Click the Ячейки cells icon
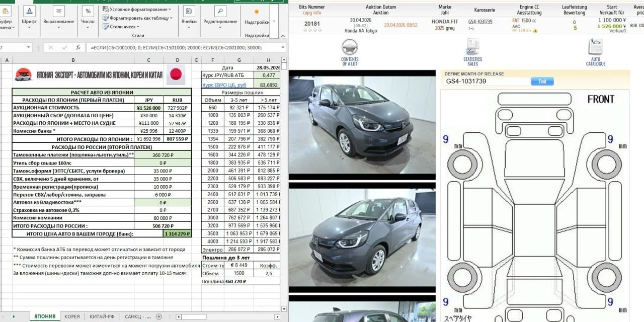This screenshot has width=644, height=322. click(x=189, y=11)
